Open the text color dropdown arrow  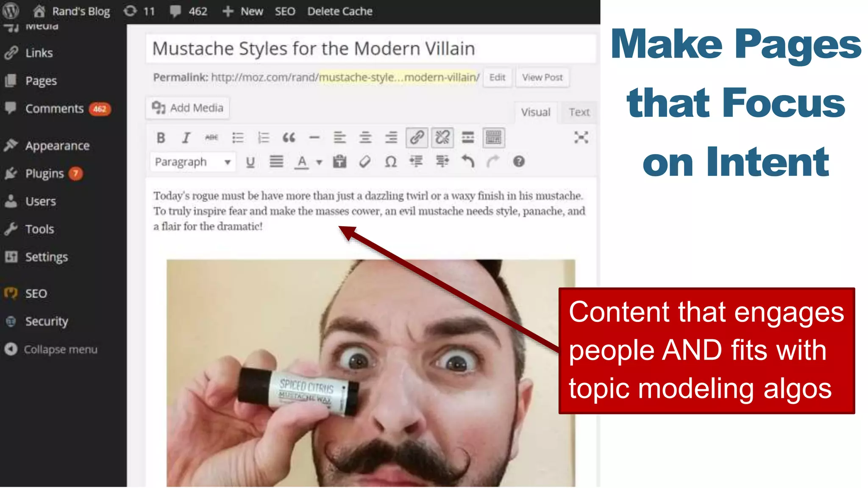coord(319,162)
